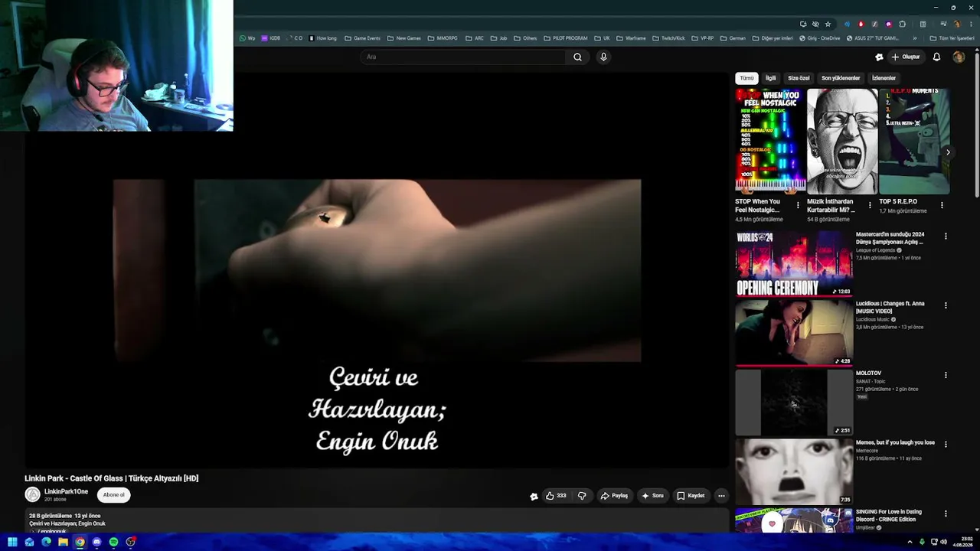Open the Chrome three-dot menu
This screenshot has width=980, height=551.
tap(970, 24)
